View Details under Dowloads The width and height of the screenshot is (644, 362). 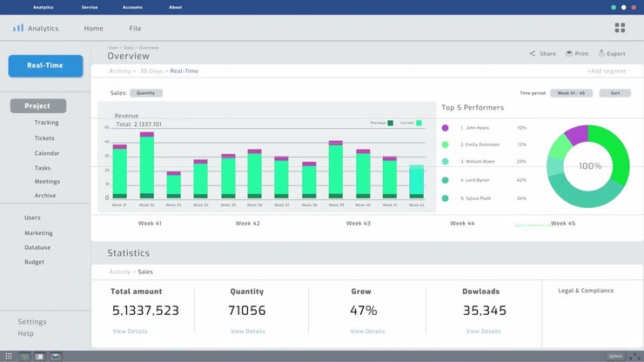pos(483,332)
